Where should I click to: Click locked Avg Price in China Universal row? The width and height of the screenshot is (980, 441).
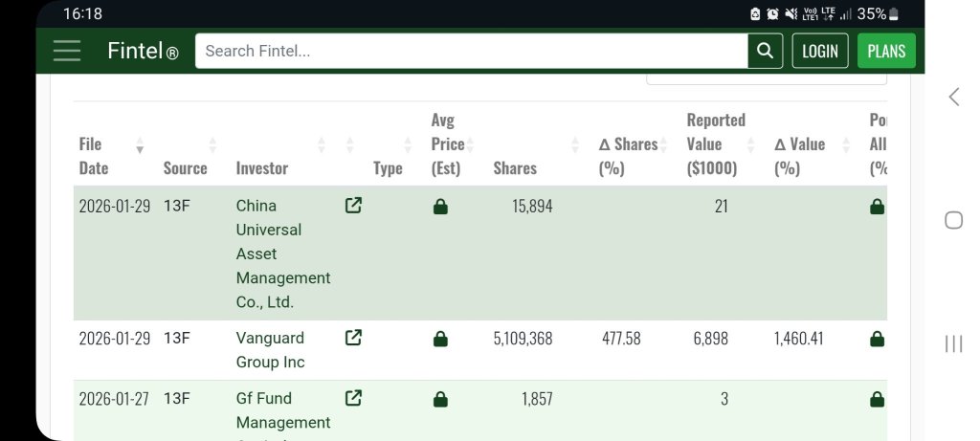(x=440, y=206)
